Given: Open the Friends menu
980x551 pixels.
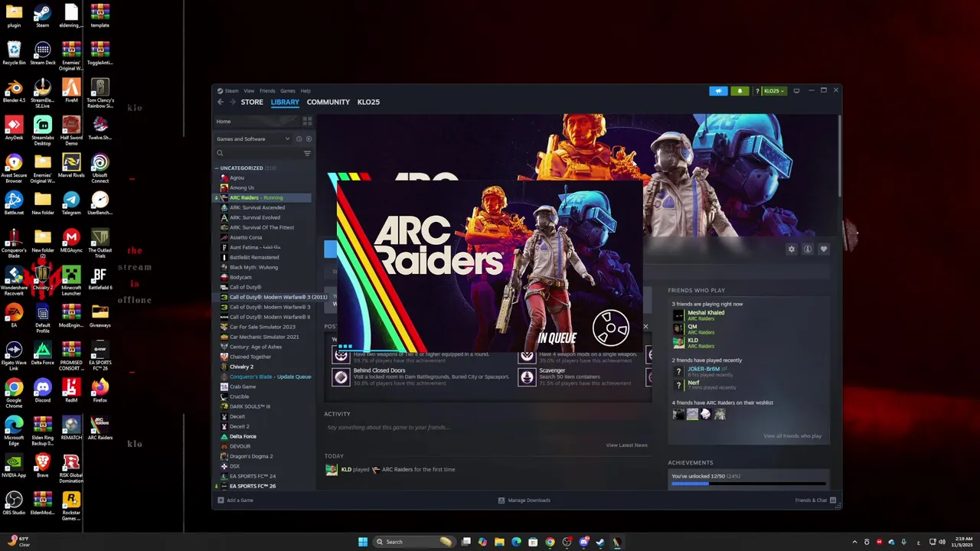Looking at the screenshot, I should click(267, 90).
